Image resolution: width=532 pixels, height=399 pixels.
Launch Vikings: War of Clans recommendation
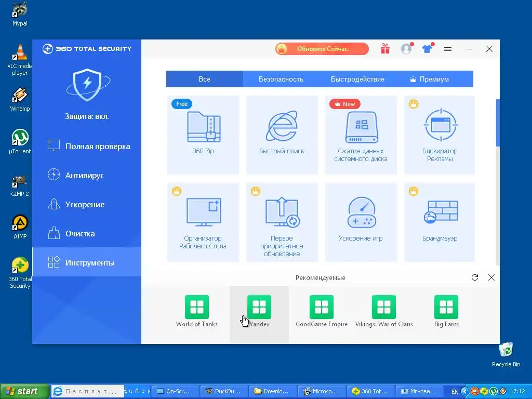pyautogui.click(x=384, y=311)
